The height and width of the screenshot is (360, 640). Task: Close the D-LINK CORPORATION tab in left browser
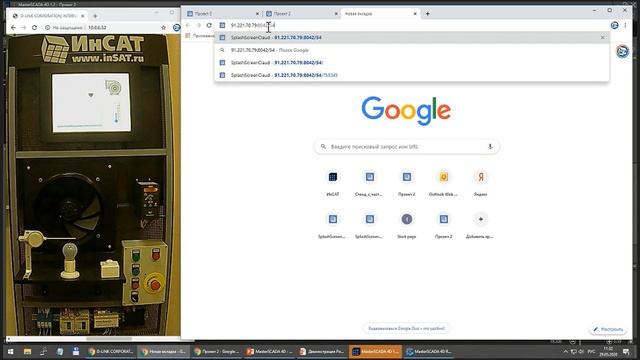click(x=82, y=16)
